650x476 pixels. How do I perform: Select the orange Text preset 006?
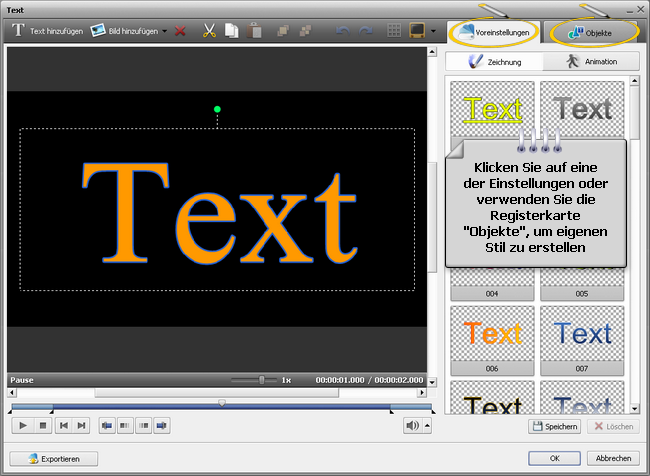point(494,333)
